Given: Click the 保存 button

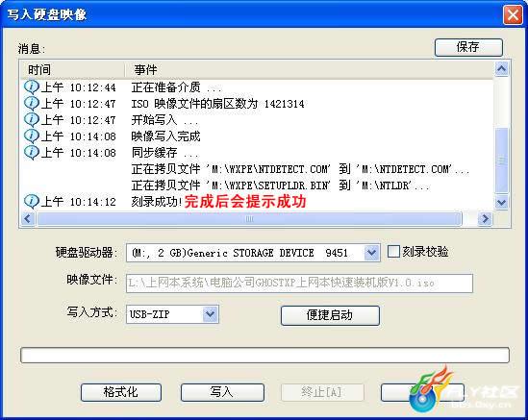Looking at the screenshot, I should [x=468, y=47].
